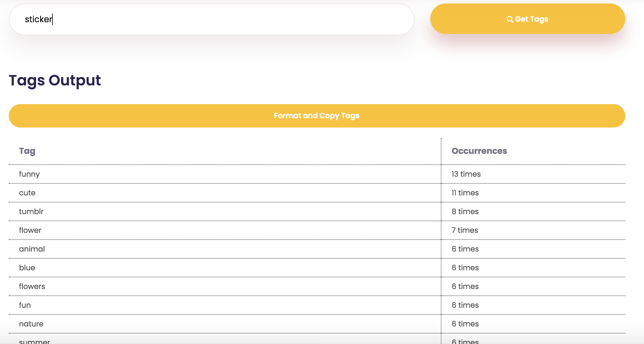Click the 11 times occurrence cell
This screenshot has height=344, width=644.
pyautogui.click(x=465, y=193)
